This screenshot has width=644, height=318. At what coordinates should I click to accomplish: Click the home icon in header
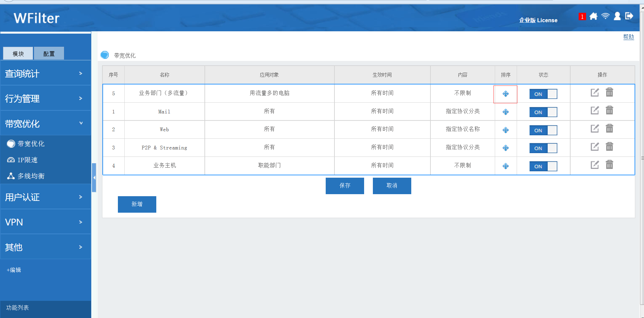click(x=593, y=16)
